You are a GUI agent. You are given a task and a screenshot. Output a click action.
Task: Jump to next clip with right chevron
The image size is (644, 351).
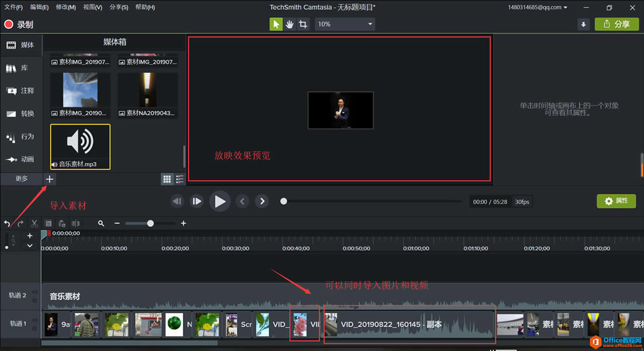tap(262, 201)
